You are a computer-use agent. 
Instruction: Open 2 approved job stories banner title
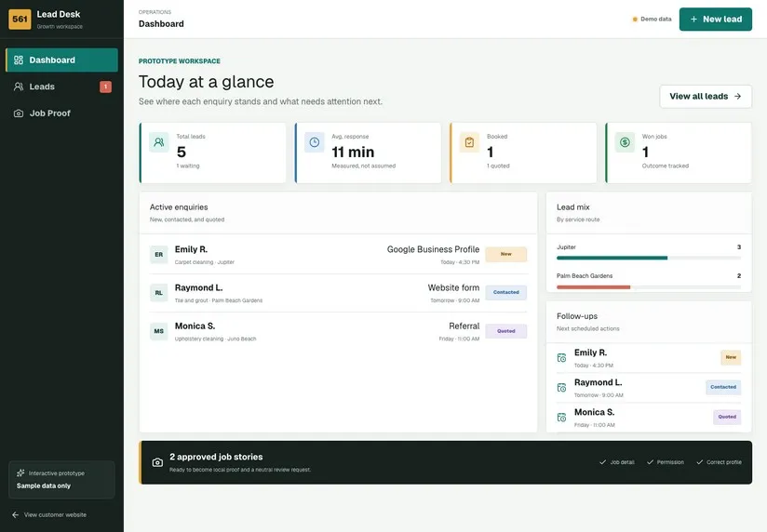[216, 457]
